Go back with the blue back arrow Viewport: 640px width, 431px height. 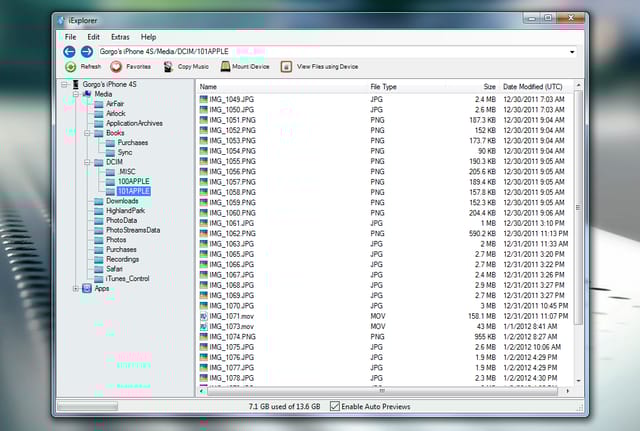click(x=69, y=52)
